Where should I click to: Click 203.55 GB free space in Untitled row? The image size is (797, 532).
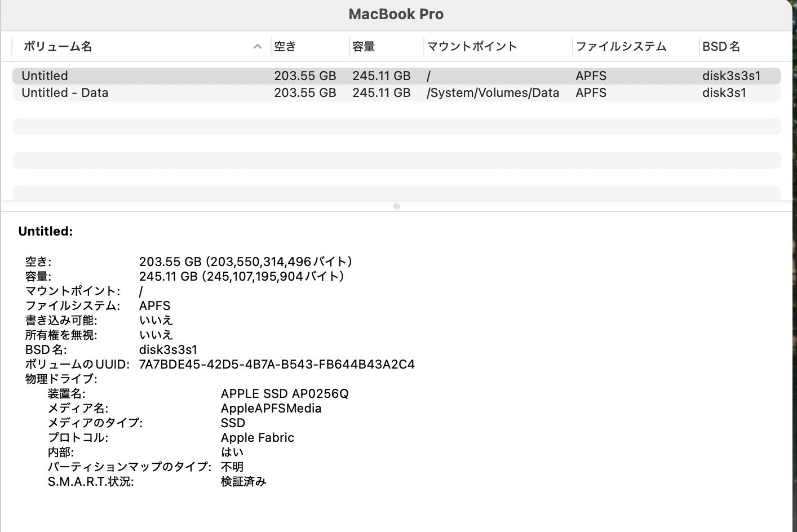[305, 76]
